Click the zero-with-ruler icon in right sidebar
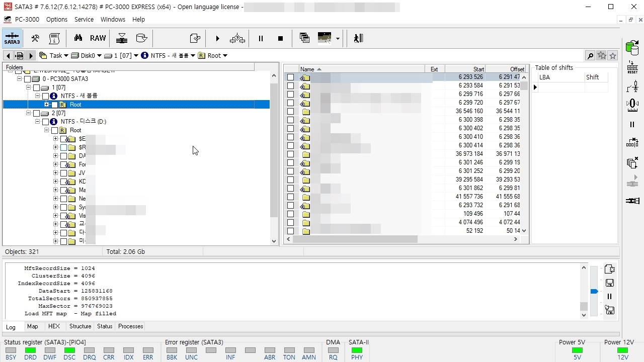This screenshot has height=362, width=644. 632,105
